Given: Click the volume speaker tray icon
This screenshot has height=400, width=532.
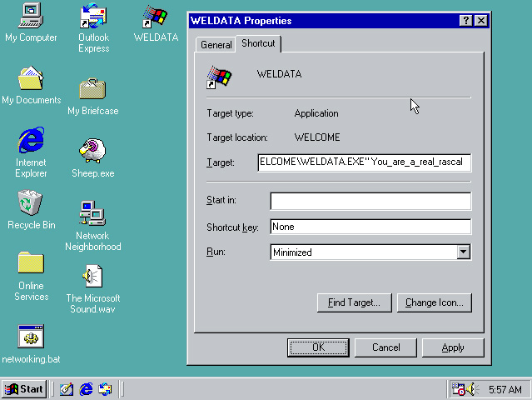Looking at the screenshot, I should (471, 389).
